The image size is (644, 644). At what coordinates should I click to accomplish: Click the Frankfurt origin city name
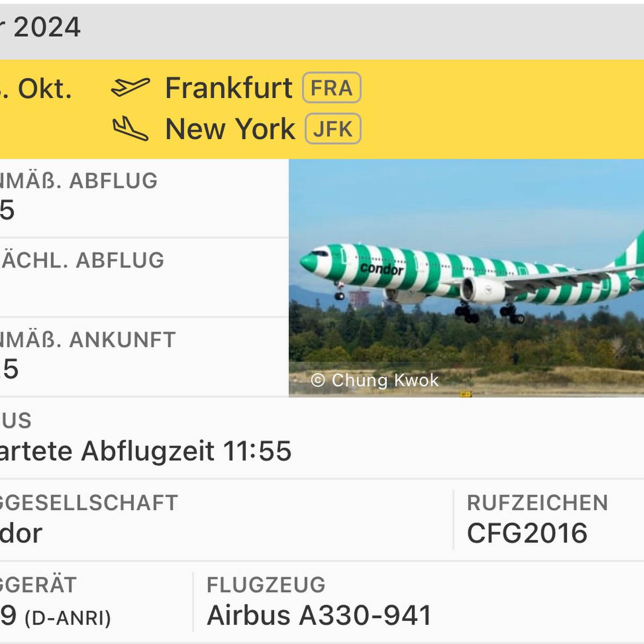click(x=229, y=88)
